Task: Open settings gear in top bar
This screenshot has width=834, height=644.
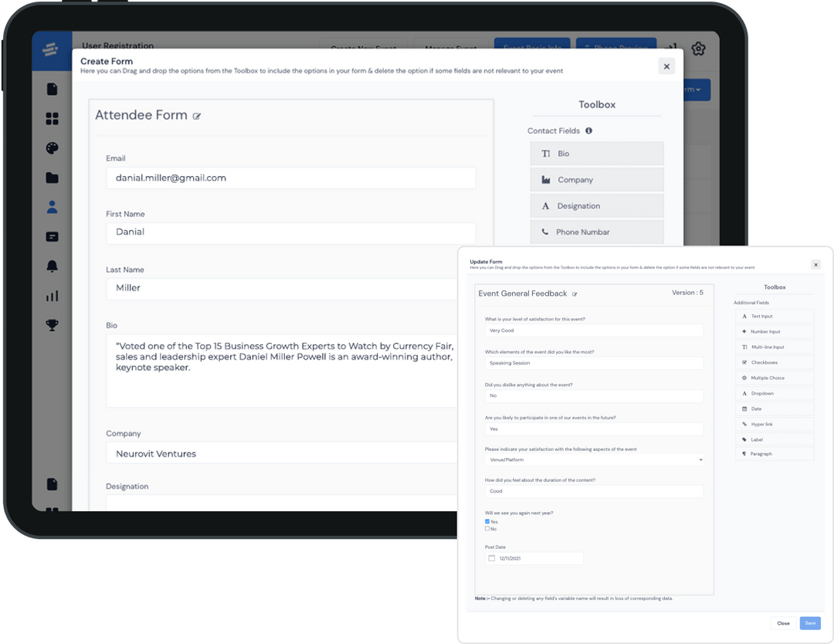Action: coord(698,49)
